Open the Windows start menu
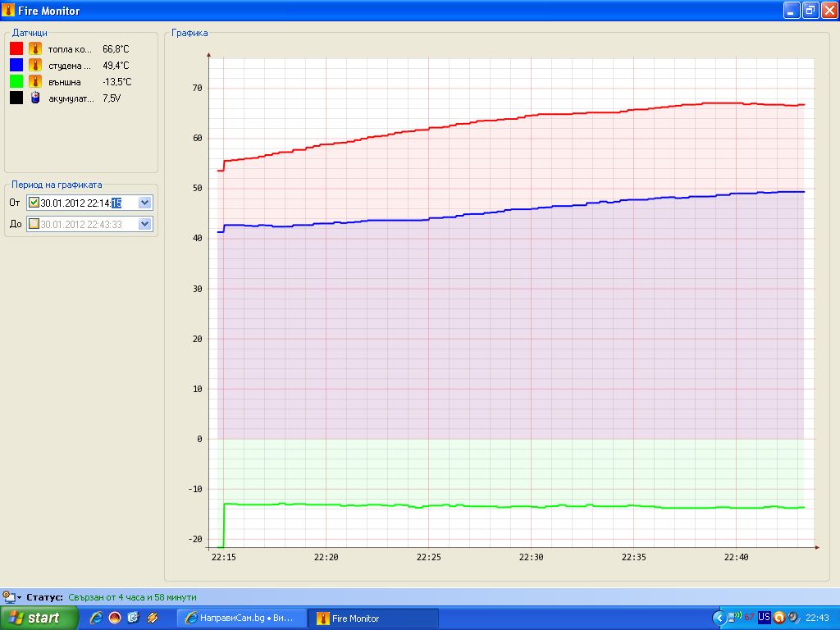This screenshot has height=630, width=840. [39, 618]
